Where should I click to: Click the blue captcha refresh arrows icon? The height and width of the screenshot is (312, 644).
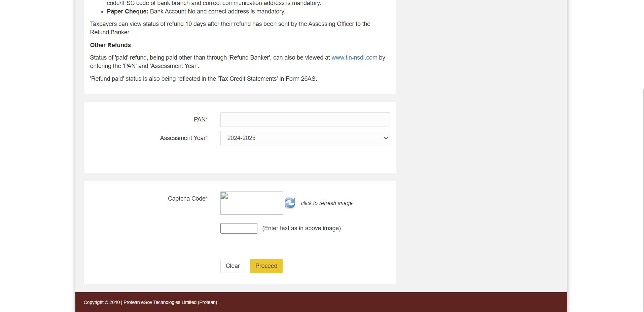[x=290, y=203]
